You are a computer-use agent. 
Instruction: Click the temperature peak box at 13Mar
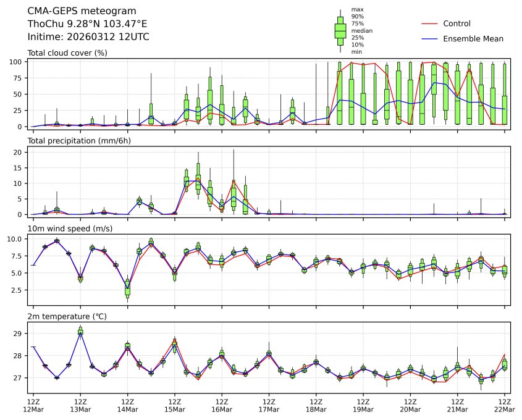coord(80,332)
